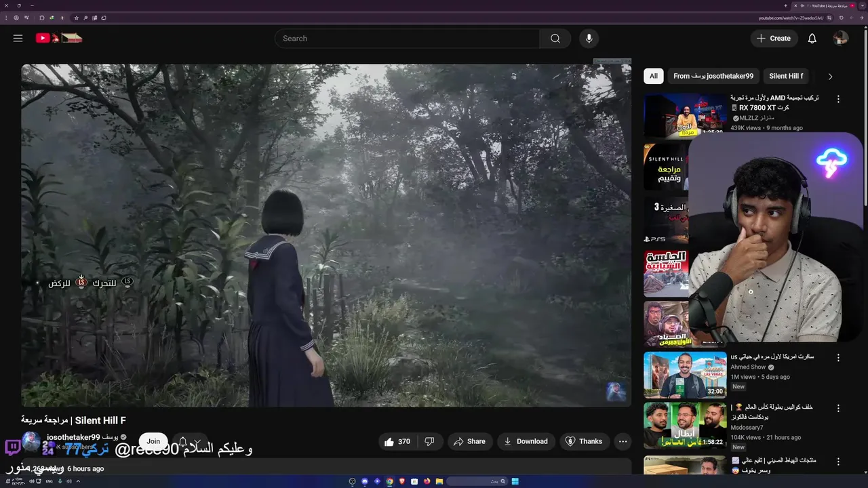Select the 'Silent Hill f' filter chip
Viewport: 868px width, 488px height.
tap(786, 76)
